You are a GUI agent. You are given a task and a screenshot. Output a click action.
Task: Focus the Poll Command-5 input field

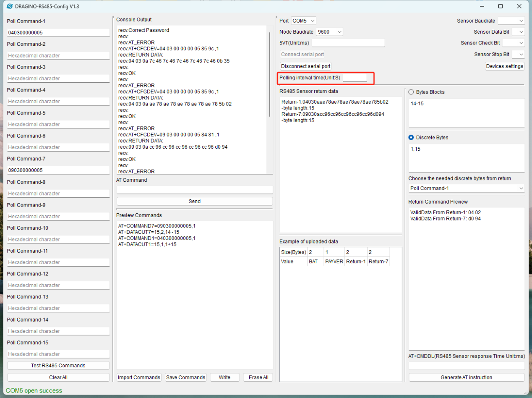tap(58, 124)
